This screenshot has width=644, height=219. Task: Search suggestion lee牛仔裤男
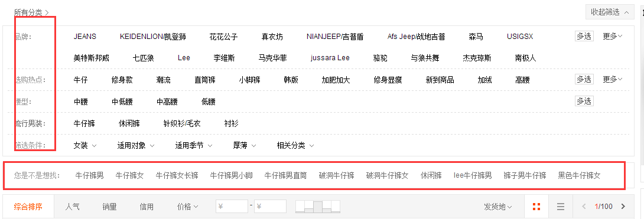(x=473, y=175)
